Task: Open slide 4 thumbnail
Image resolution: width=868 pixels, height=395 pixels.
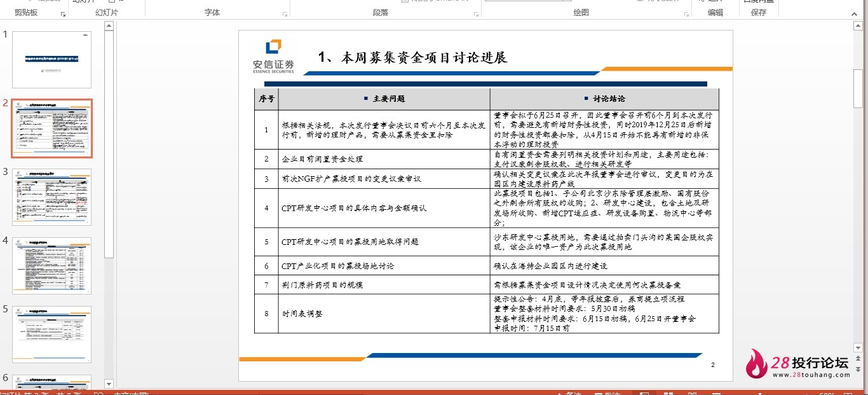Action: (52, 266)
